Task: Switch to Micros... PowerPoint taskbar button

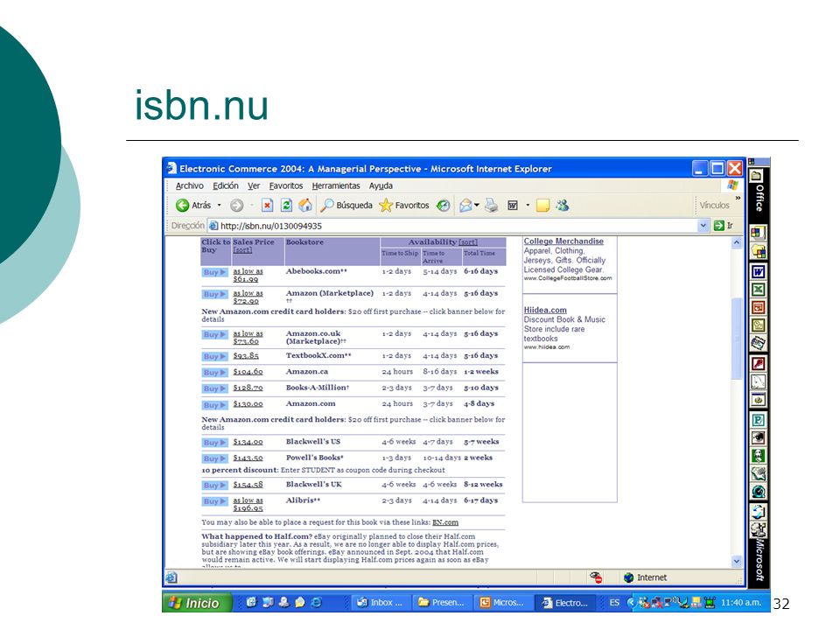Action: 503,603
